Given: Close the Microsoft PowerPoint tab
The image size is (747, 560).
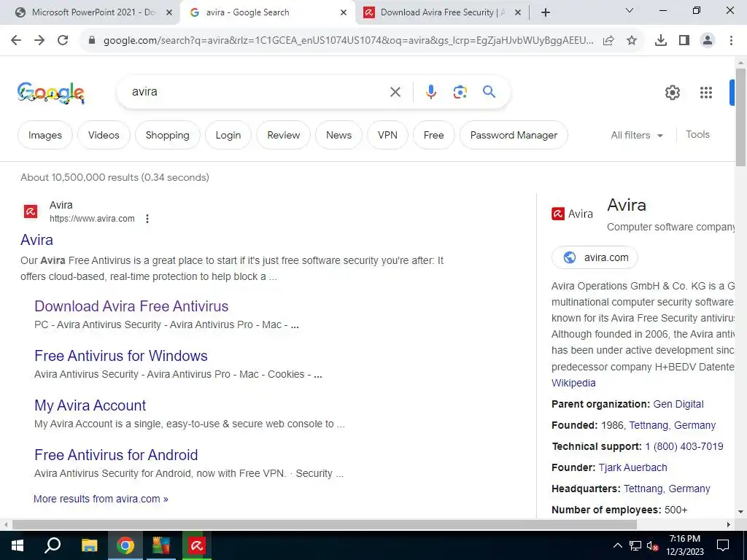Looking at the screenshot, I should [x=169, y=12].
